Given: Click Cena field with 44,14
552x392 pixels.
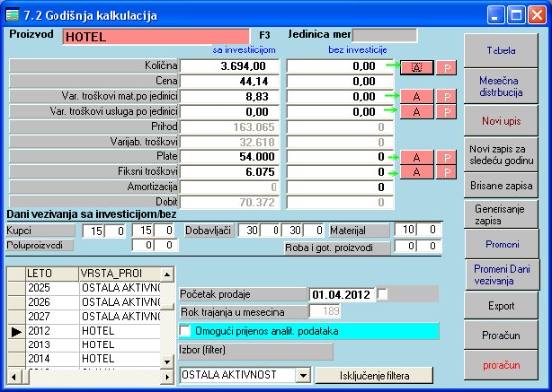Looking at the screenshot, I should point(230,81).
